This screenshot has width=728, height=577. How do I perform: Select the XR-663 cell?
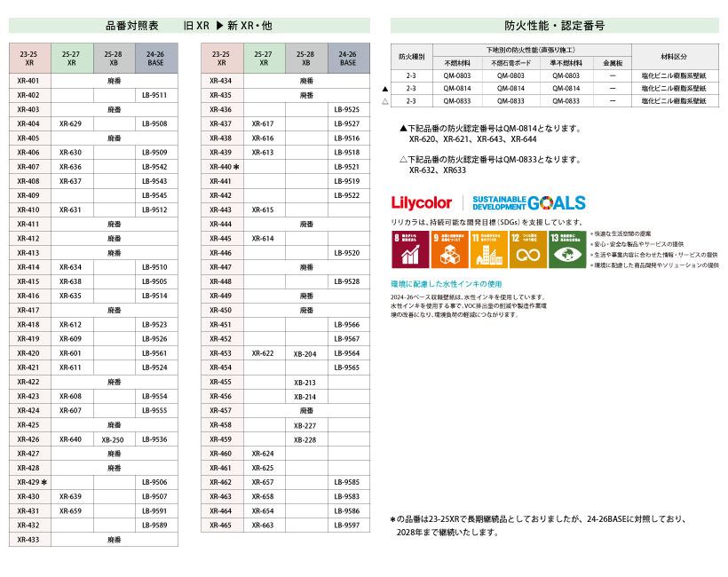[263, 526]
